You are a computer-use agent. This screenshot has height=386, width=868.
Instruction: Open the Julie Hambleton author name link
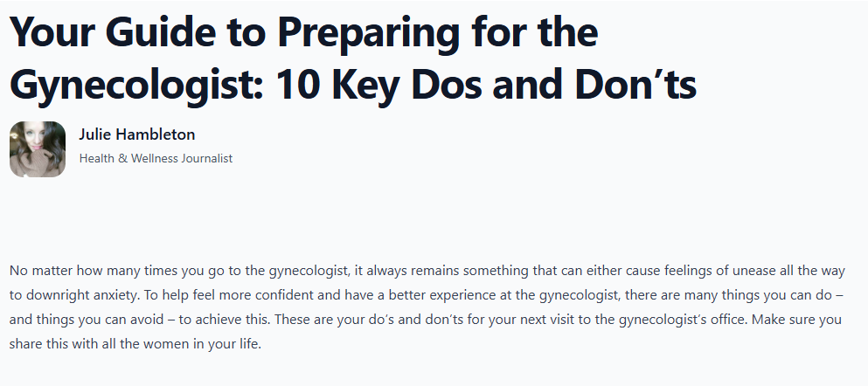(136, 134)
